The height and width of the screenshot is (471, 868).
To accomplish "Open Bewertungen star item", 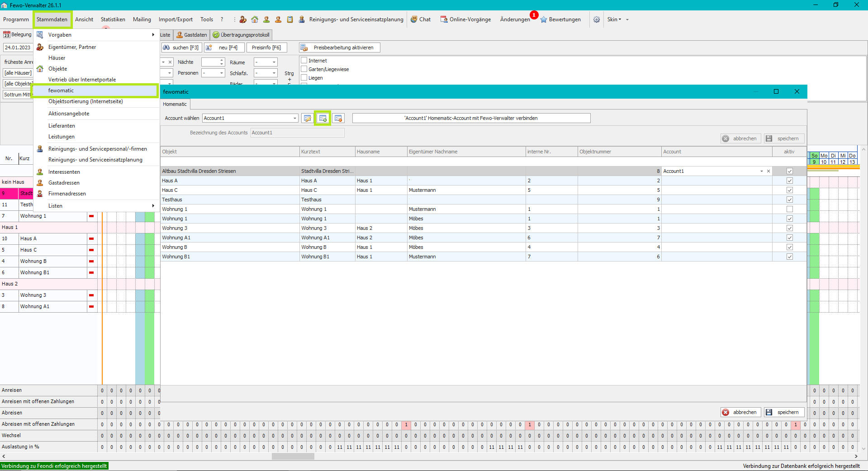I will coord(560,19).
